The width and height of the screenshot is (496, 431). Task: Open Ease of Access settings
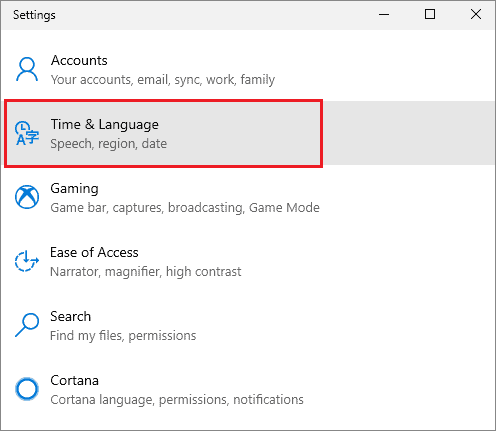click(x=248, y=261)
